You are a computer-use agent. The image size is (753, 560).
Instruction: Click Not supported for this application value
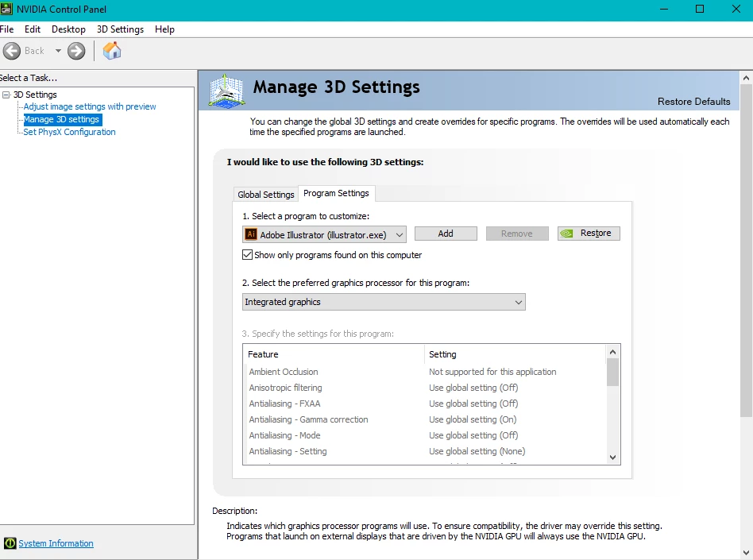pos(492,372)
